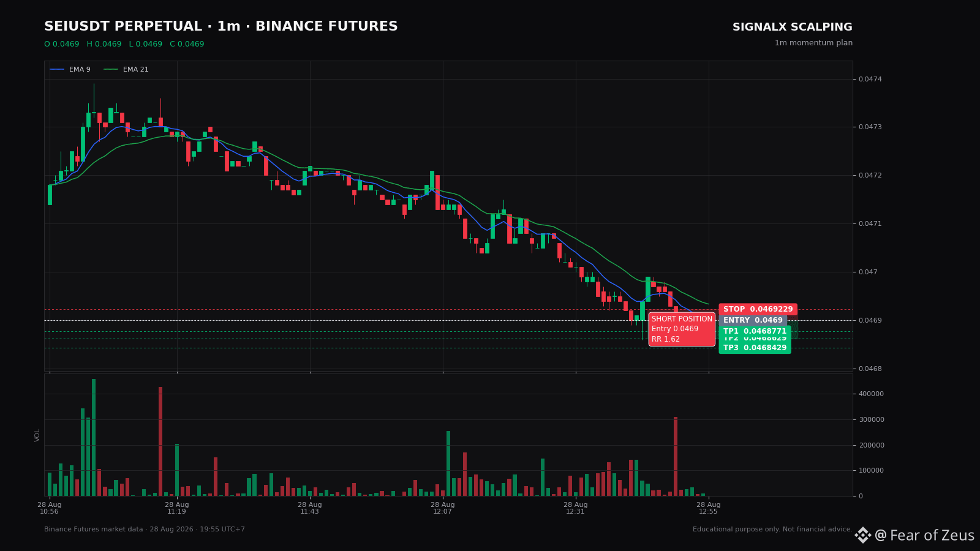
Task: Click the 28 Aug 12:07 time label
Action: click(x=443, y=508)
